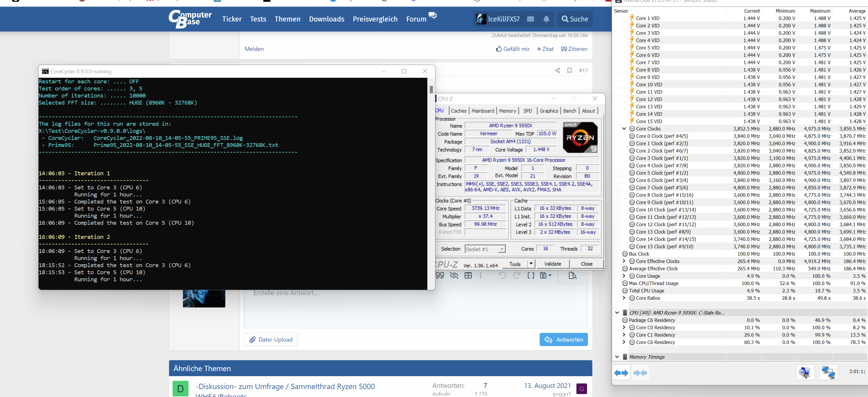This screenshot has width=868, height=397.
Task: Insert a table using the editor grid icon
Action: 468,275
